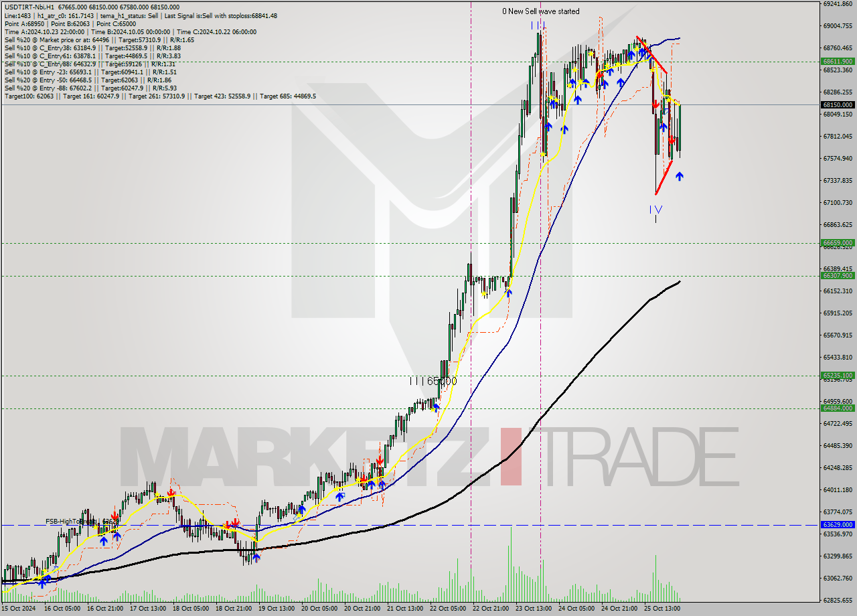This screenshot has height=616, width=857.
Task: Click the 65670.910 price axis label
Action: pyautogui.click(x=838, y=335)
